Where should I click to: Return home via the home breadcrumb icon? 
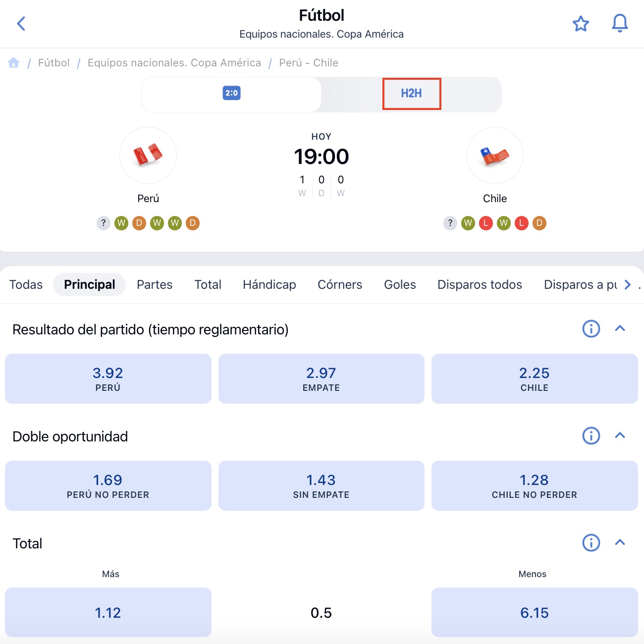coord(14,62)
